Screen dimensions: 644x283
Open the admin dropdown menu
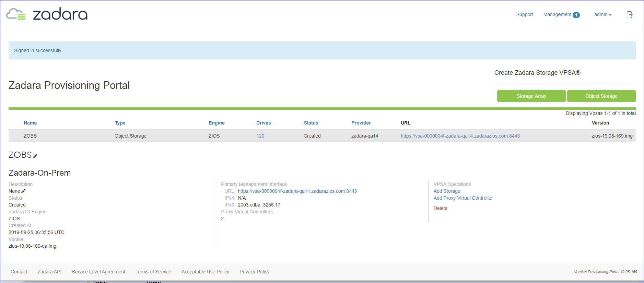[603, 14]
